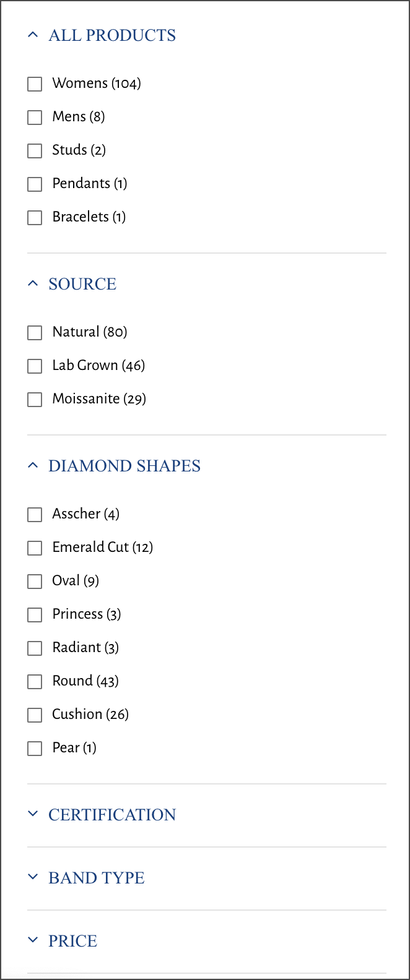Enable the Pendants (1) filter
The image size is (410, 980).
(x=35, y=184)
